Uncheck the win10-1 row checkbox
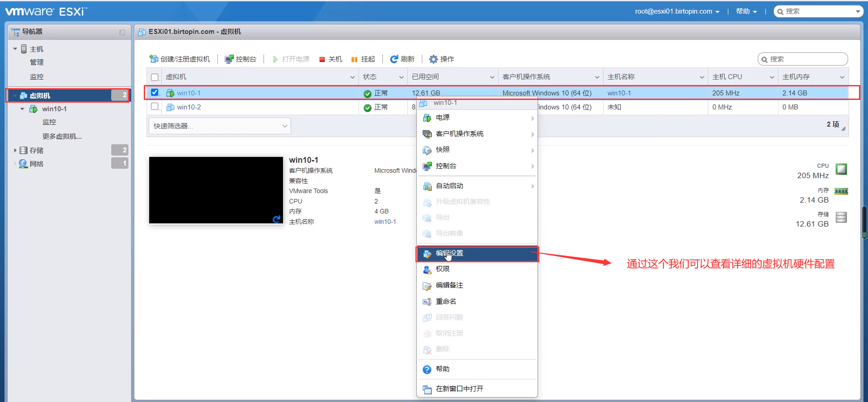868x402 pixels. (155, 92)
